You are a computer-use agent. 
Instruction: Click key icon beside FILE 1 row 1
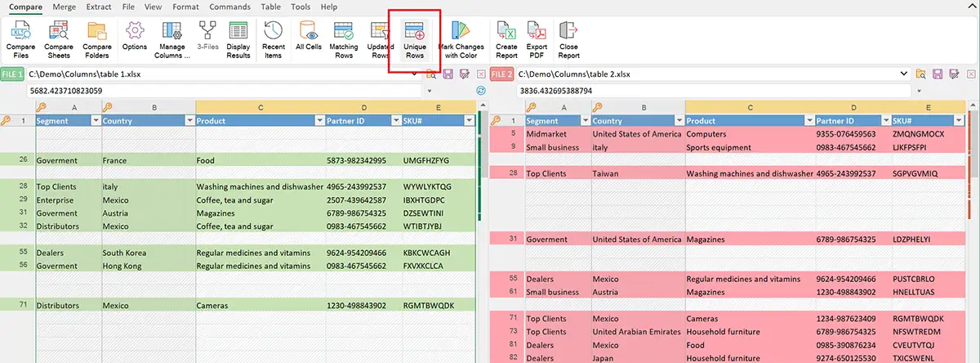click(6, 120)
